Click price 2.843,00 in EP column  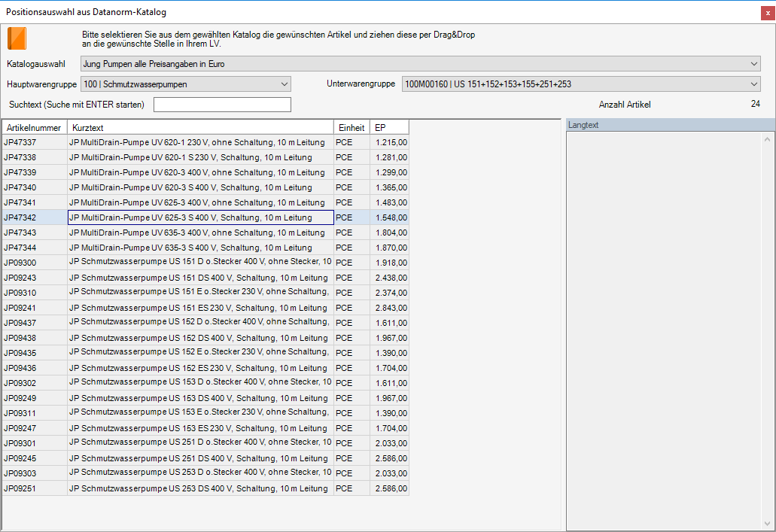[391, 308]
